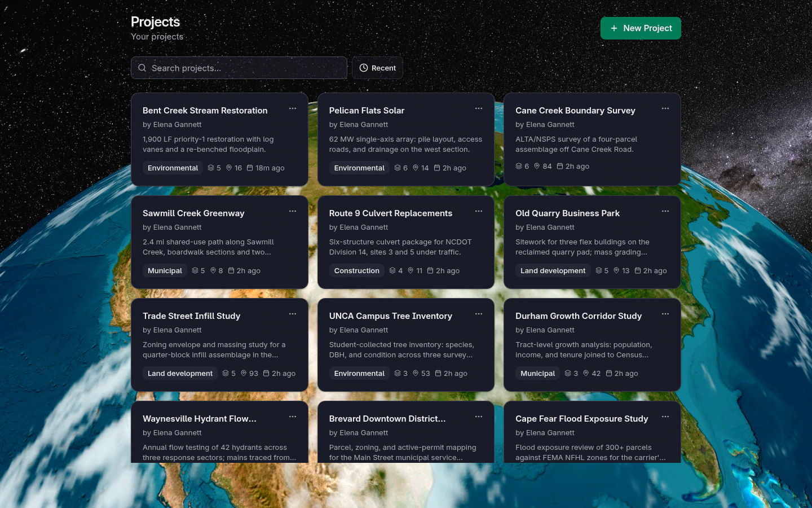Click Environmental tag on UNCA Campus card
The image size is (812, 508).
point(359,373)
